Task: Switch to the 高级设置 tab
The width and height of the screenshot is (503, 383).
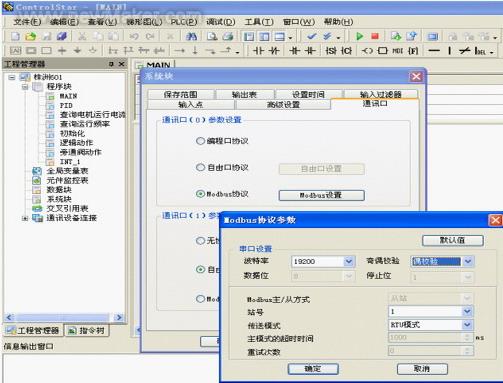Action: point(283,105)
